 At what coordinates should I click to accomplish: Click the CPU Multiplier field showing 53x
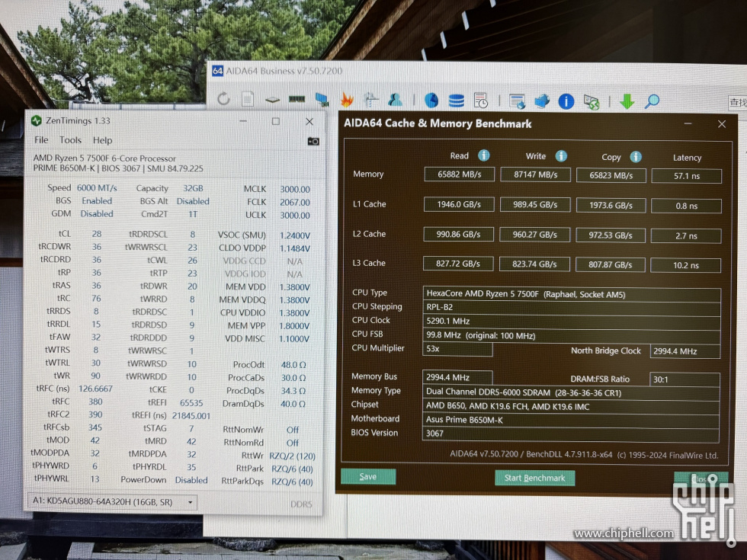[x=457, y=349]
